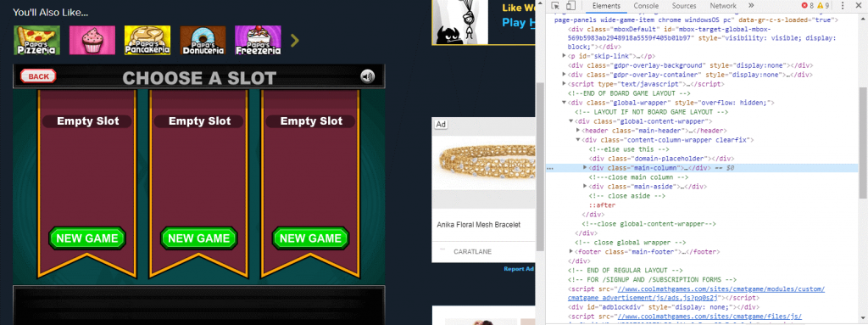The width and height of the screenshot is (868, 325).
Task: Show more DevTools tabs with the double chevron
Action: click(751, 6)
